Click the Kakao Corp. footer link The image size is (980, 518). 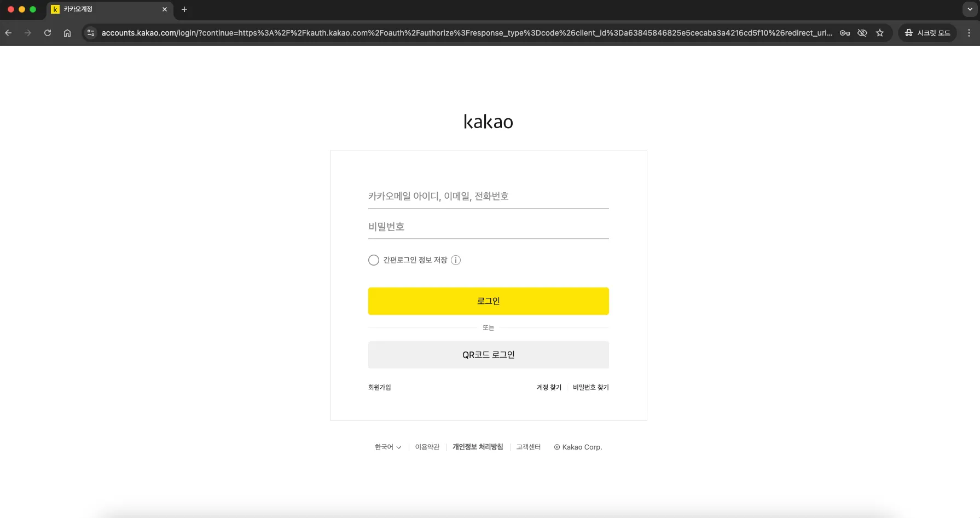(x=578, y=447)
